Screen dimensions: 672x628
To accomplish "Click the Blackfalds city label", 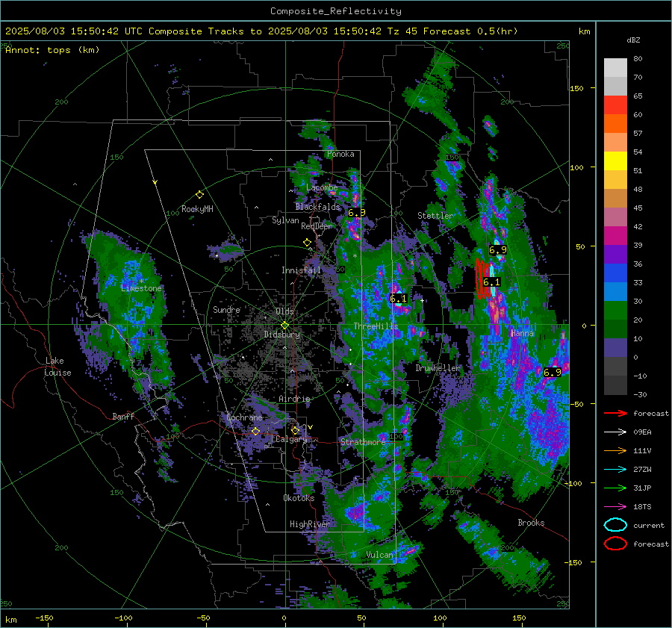I will pyautogui.click(x=317, y=207).
